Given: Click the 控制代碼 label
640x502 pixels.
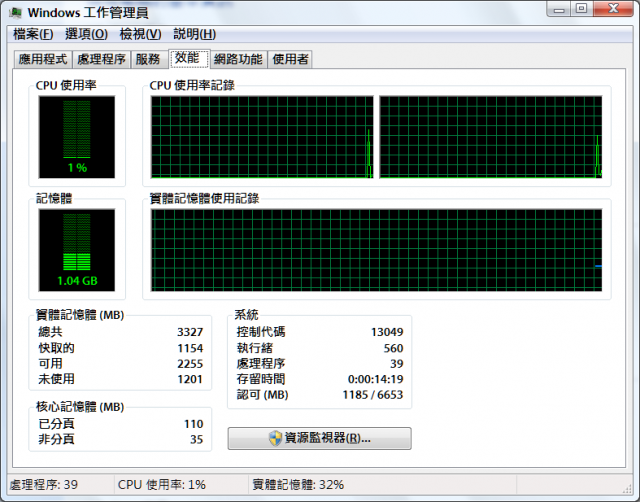Looking at the screenshot, I should coord(261,332).
